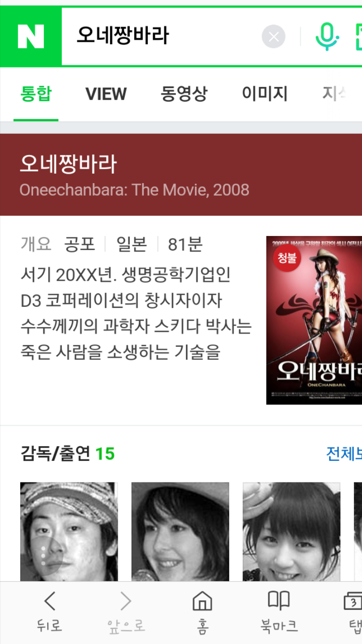Open the second cast member photo

pos(180,532)
